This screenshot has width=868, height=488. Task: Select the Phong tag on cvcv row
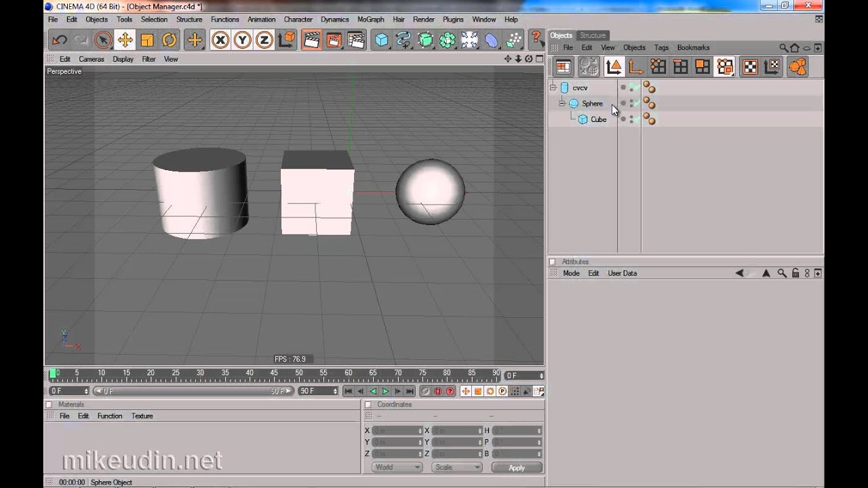pos(649,87)
